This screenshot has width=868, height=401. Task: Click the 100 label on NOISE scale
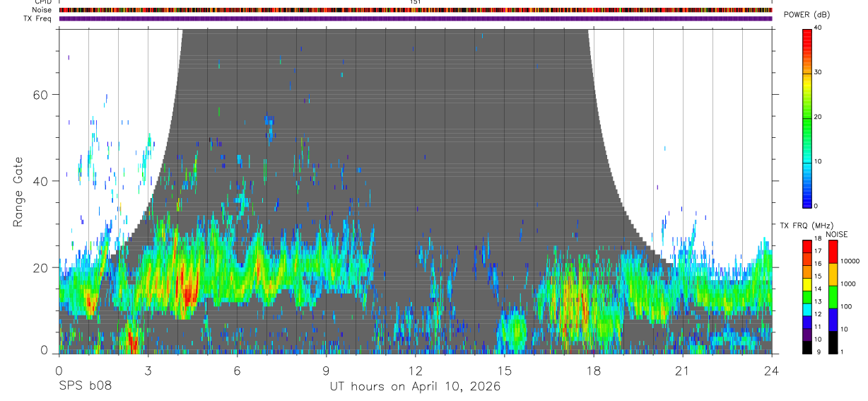846,307
